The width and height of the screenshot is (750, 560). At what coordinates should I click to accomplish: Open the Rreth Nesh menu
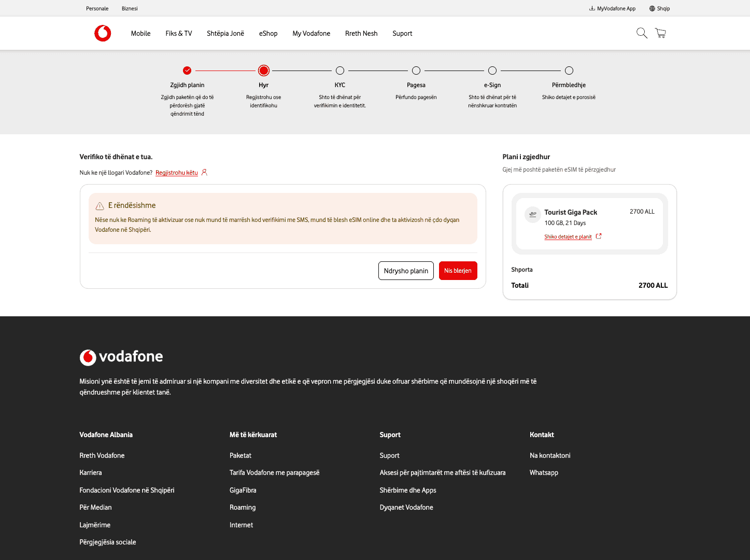[361, 33]
